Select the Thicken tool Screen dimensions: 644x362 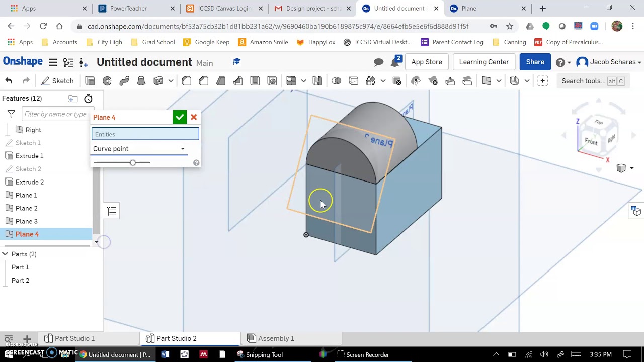coord(158,81)
